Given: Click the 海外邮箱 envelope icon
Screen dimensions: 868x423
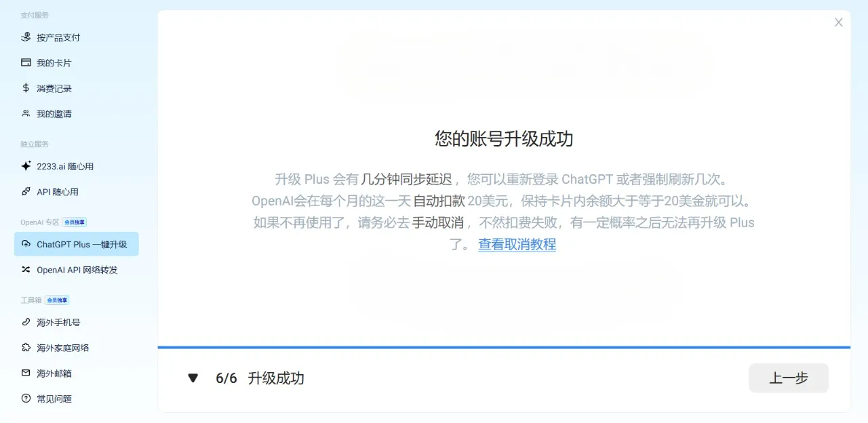Looking at the screenshot, I should tap(26, 373).
